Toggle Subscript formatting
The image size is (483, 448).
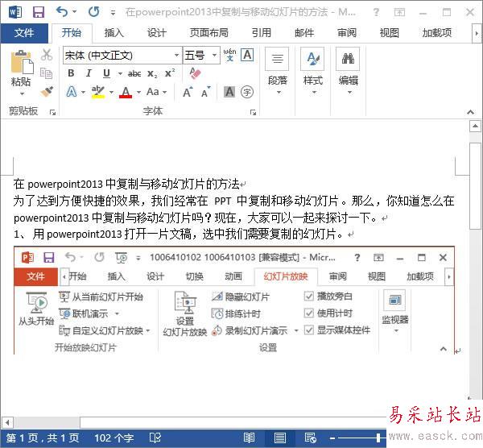pyautogui.click(x=152, y=74)
